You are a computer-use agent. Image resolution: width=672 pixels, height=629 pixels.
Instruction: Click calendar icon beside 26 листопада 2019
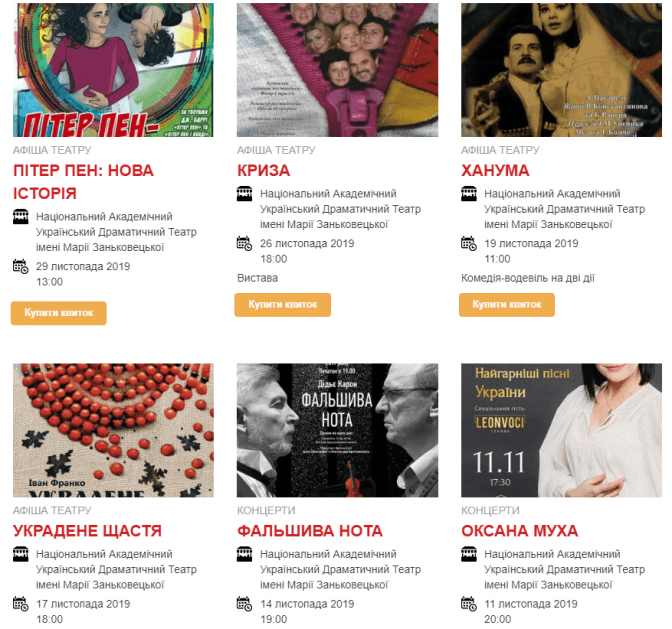[x=245, y=243]
